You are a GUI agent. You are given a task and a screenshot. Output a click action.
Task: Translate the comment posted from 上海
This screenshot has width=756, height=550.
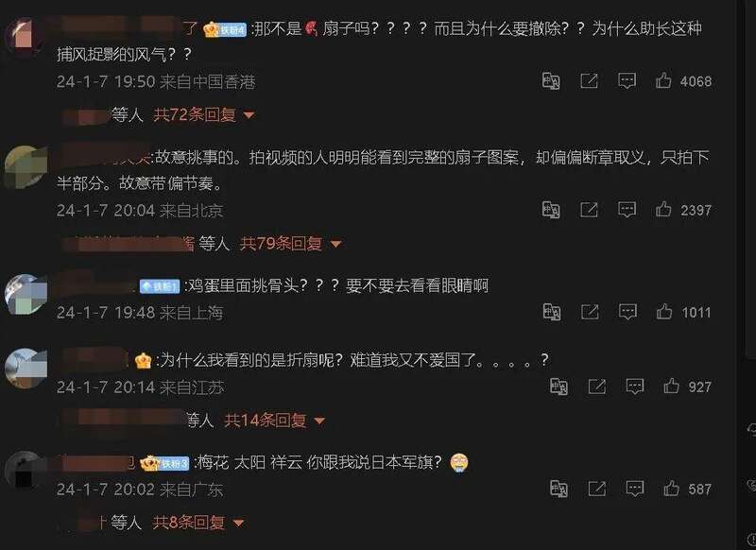tap(551, 312)
